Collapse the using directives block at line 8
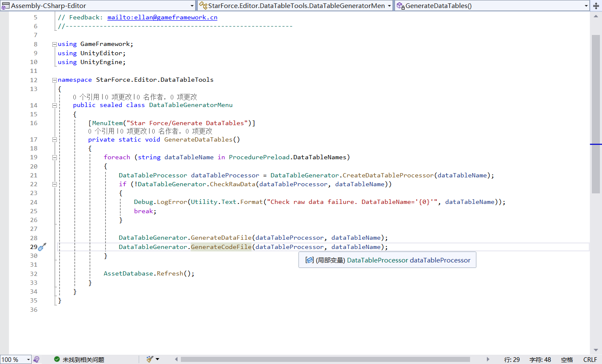Image resolution: width=602 pixels, height=364 pixels. point(54,44)
